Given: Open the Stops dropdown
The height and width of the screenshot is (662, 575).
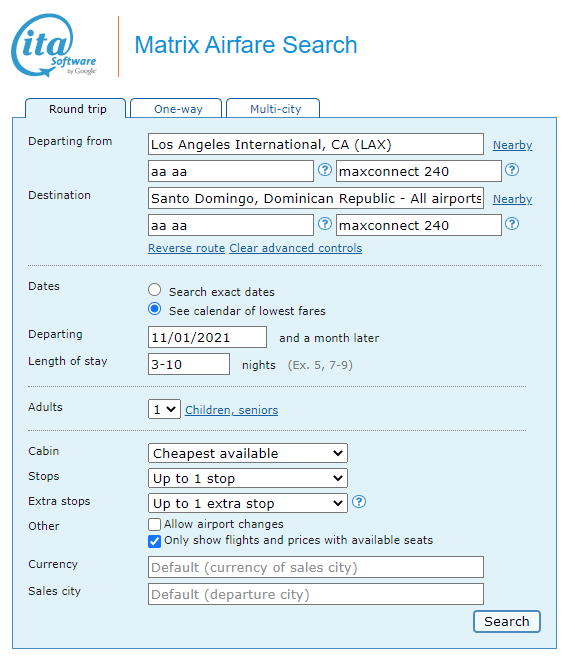Looking at the screenshot, I should (248, 478).
